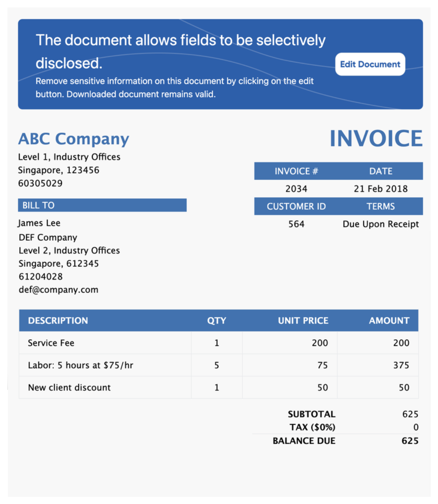Select the TAX ($0%) line
The image size is (438, 504).
point(313,427)
